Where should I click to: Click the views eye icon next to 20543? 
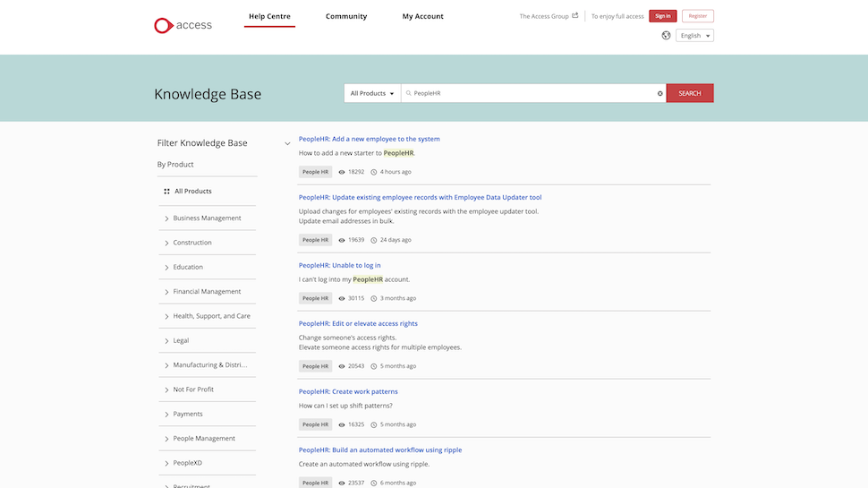342,366
